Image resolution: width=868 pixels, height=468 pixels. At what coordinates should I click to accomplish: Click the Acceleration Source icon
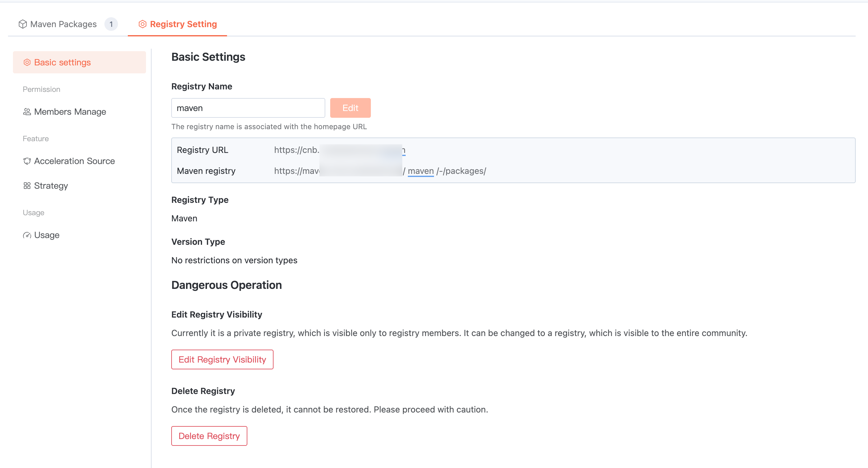(x=27, y=161)
